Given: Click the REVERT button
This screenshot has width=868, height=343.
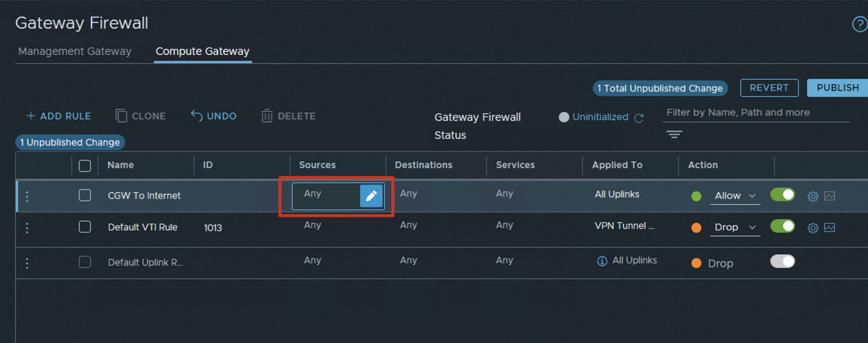Looking at the screenshot, I should coord(769,88).
